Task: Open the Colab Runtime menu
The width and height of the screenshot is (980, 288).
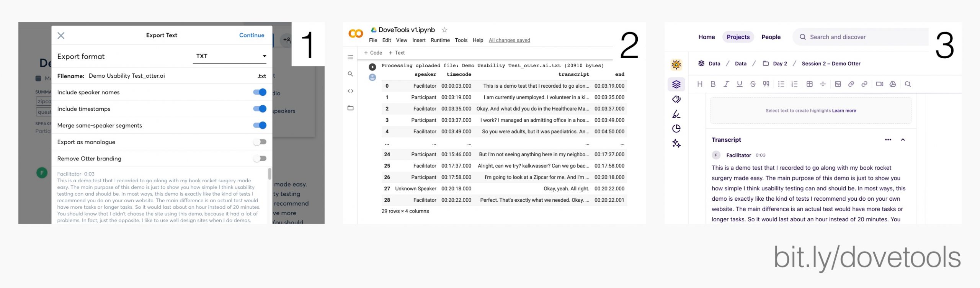Action: coord(440,40)
